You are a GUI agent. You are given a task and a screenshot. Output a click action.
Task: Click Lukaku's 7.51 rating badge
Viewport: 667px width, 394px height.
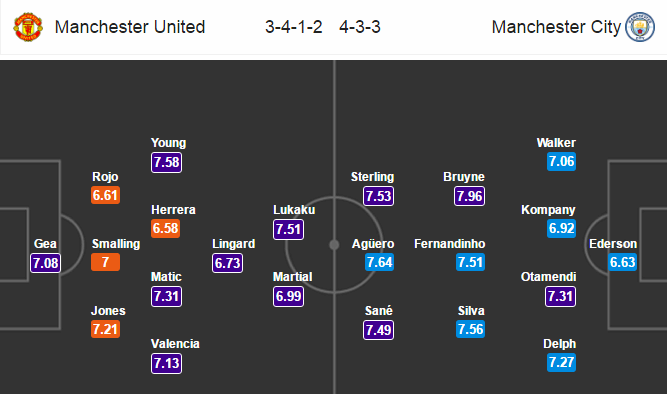[288, 229]
